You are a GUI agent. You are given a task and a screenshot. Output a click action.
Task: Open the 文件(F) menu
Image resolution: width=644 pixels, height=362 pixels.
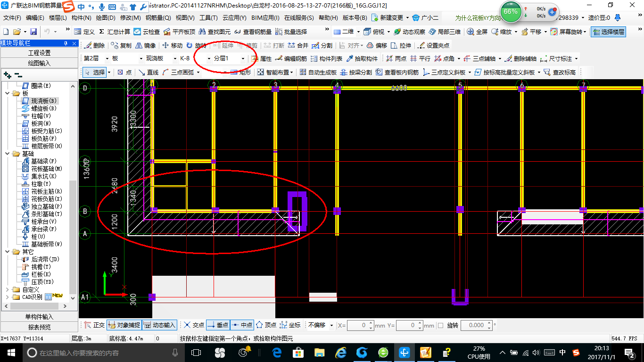tap(12, 18)
